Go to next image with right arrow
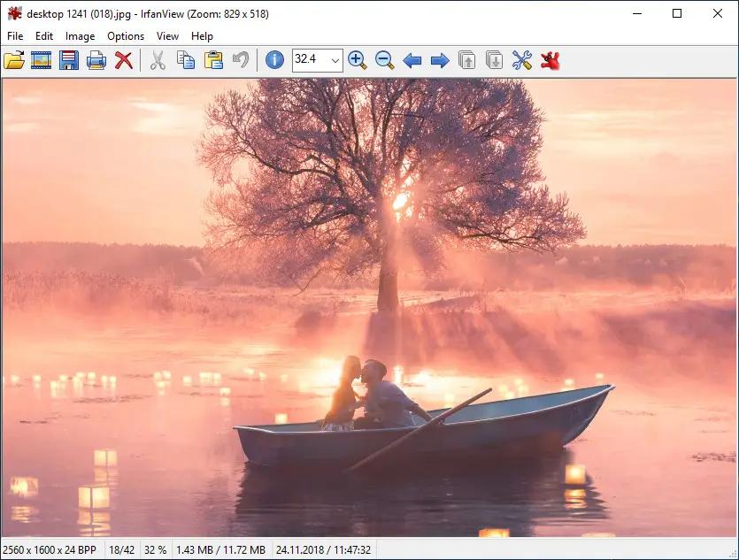Viewport: 739px width, 560px height. 440,60
